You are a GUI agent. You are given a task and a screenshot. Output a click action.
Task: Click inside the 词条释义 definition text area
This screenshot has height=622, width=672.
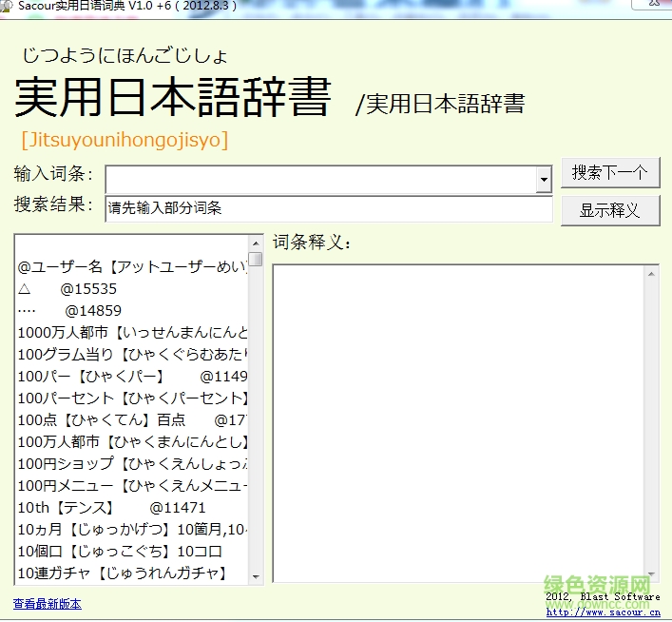click(x=458, y=424)
